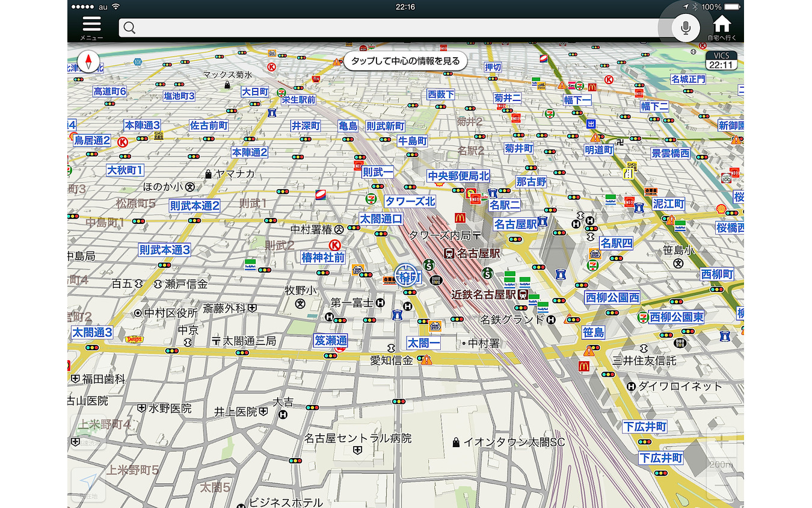The image size is (812, 508).
Task: Tap the compass north indicator
Action: click(x=89, y=61)
